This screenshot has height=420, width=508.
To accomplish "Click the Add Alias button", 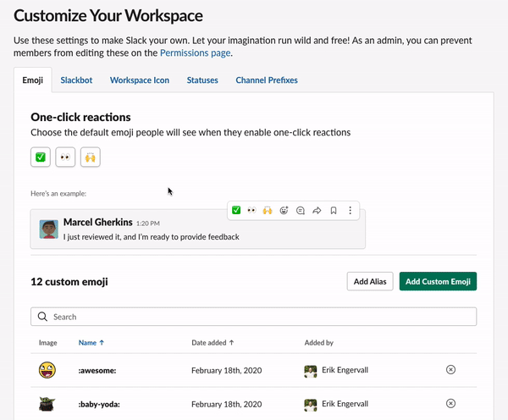I will click(x=370, y=281).
